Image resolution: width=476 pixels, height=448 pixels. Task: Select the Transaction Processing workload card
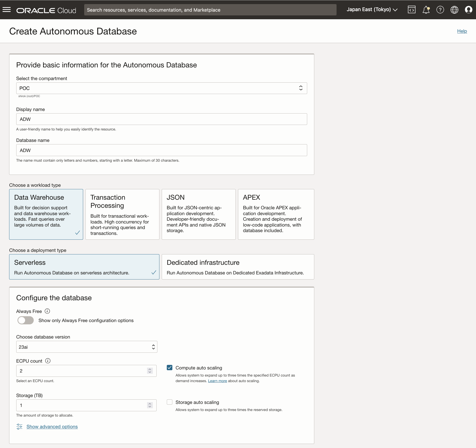click(x=122, y=214)
